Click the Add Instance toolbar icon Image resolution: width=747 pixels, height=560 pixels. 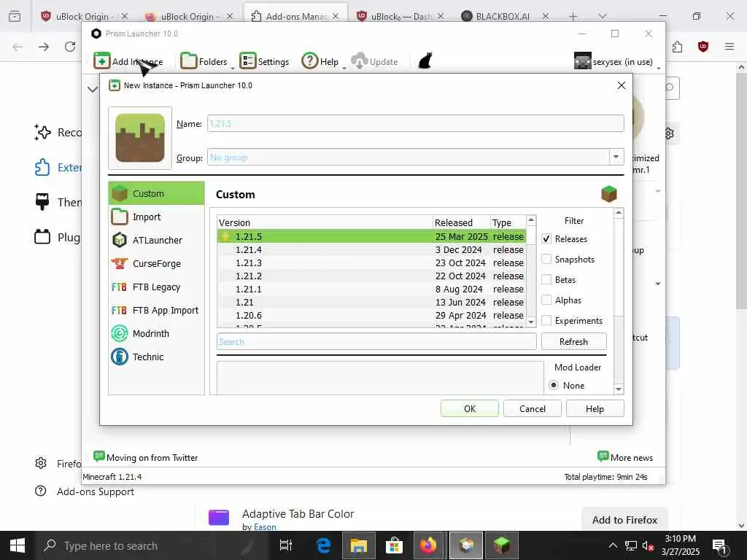tap(102, 61)
